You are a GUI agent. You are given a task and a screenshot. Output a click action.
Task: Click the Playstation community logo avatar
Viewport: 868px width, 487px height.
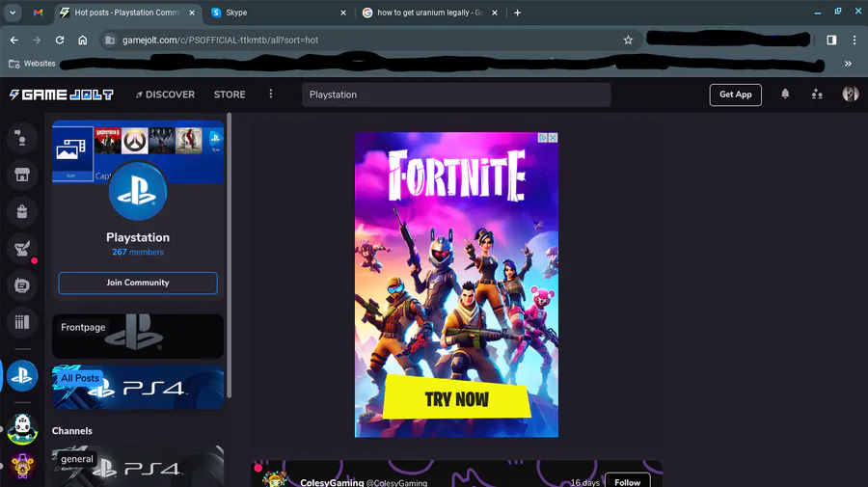coord(138,192)
